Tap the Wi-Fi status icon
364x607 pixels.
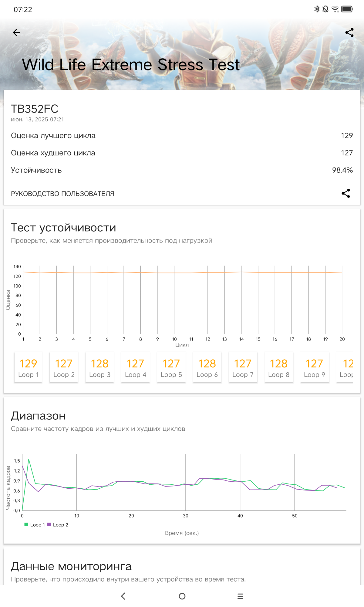point(335,9)
